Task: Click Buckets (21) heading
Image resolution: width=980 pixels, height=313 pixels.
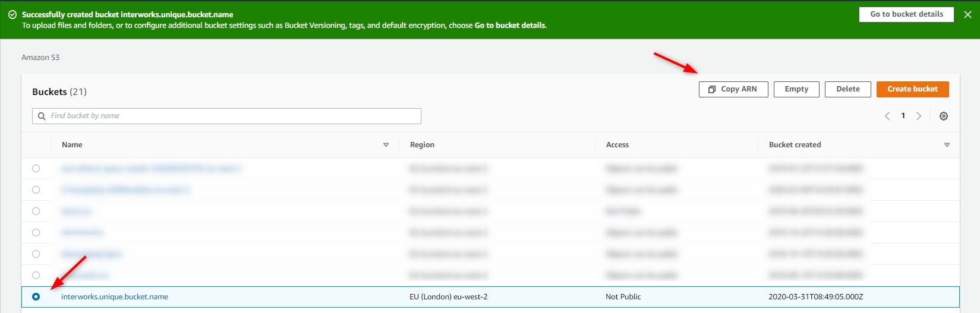Action: [x=59, y=92]
